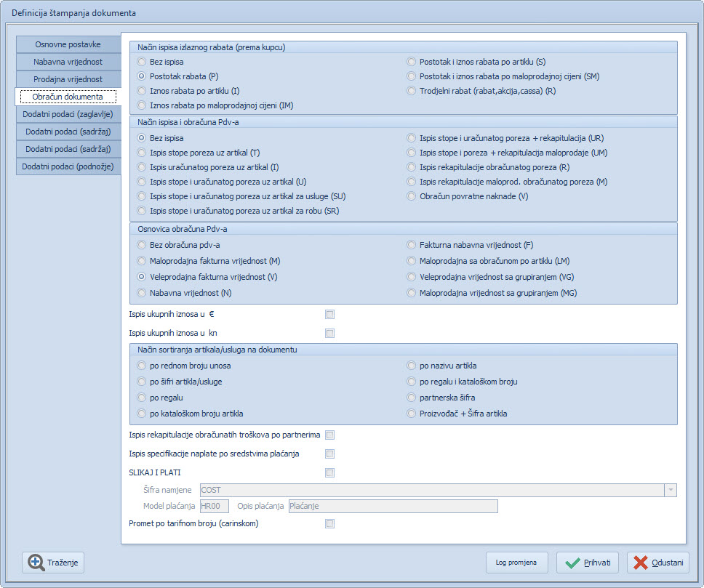Click the Opis plaćanja text field
Image resolution: width=704 pixels, height=588 pixels.
(x=393, y=506)
